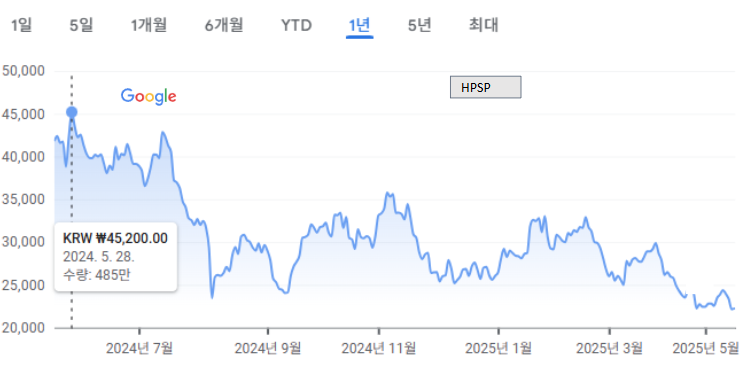
Task: Click the 2024년 11월 axis label
Action: coord(379,349)
